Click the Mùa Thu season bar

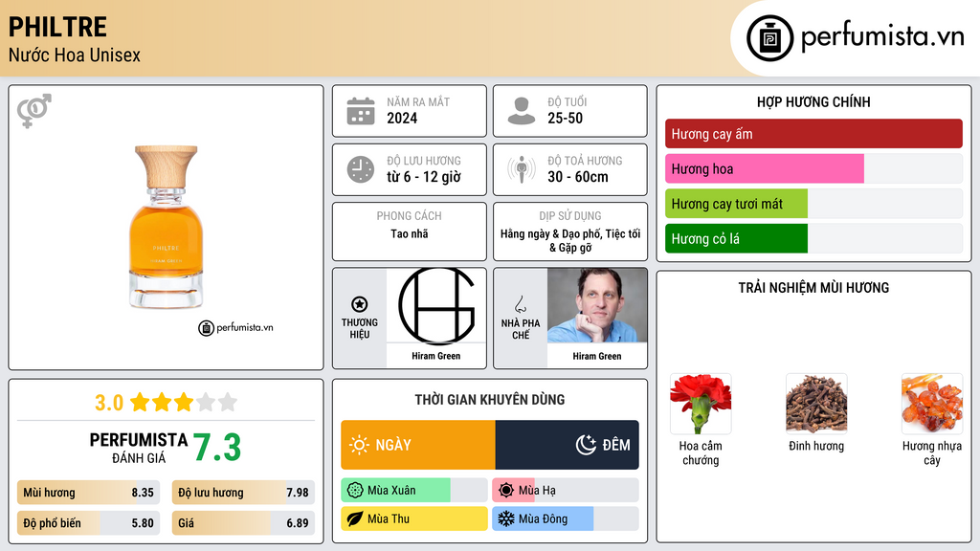414,519
